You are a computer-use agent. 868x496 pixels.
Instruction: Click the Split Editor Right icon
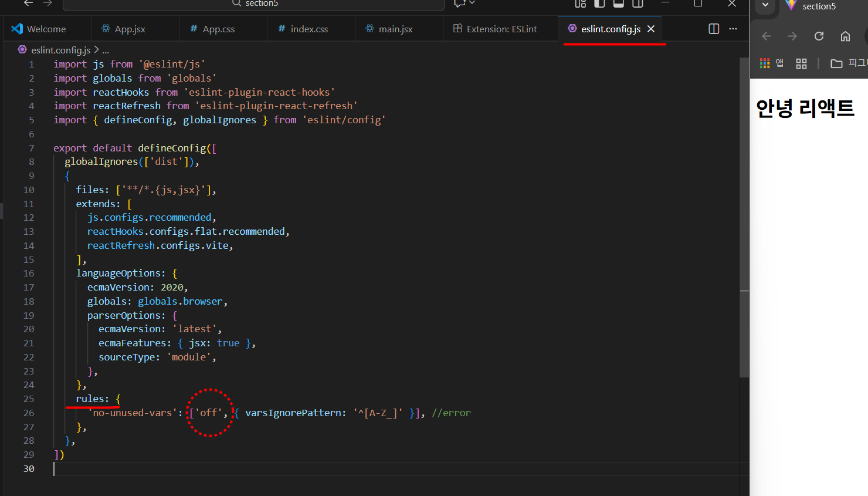(x=714, y=29)
